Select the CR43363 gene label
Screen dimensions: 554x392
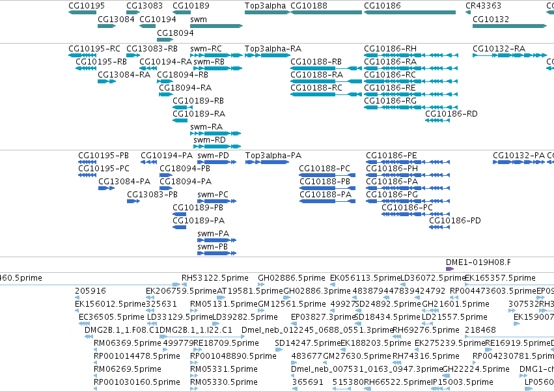(x=483, y=6)
